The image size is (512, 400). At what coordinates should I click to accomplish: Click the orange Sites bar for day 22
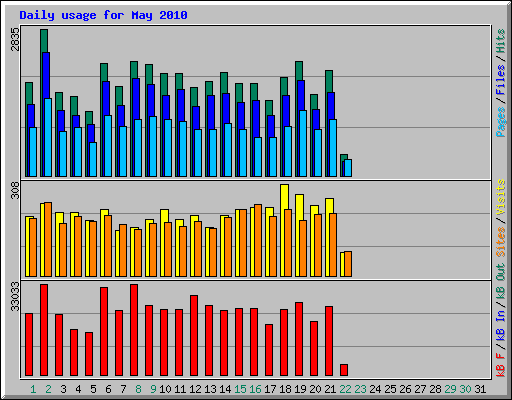tap(348, 264)
